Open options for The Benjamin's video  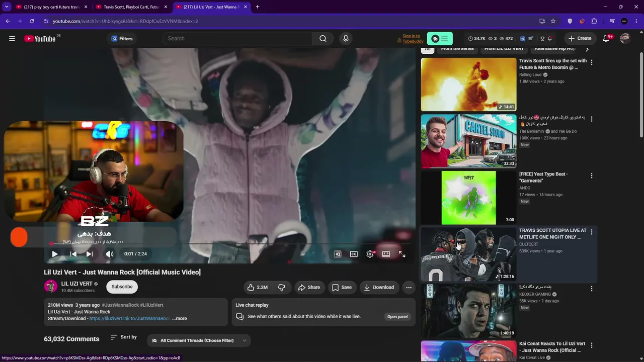592,119
